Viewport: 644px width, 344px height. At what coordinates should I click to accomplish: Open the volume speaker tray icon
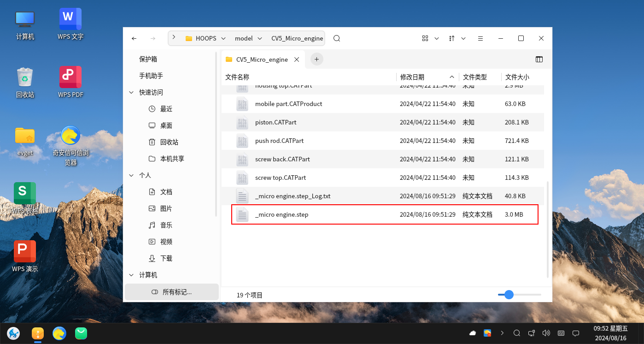click(546, 333)
